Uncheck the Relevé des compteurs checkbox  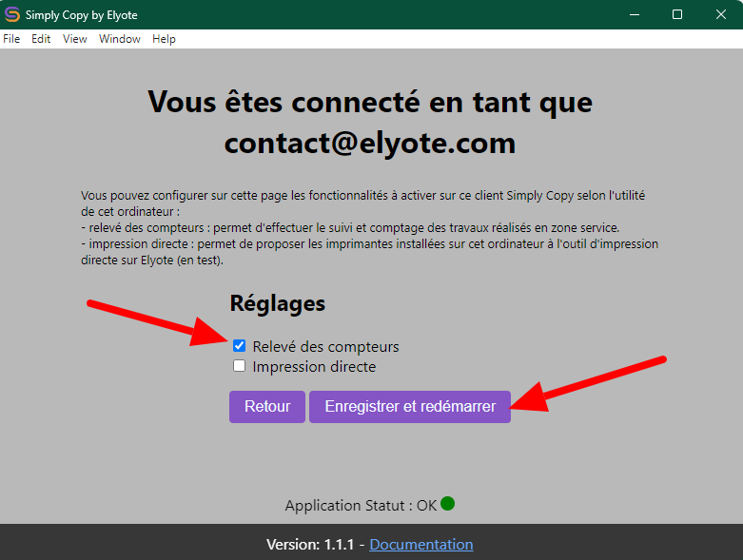240,346
